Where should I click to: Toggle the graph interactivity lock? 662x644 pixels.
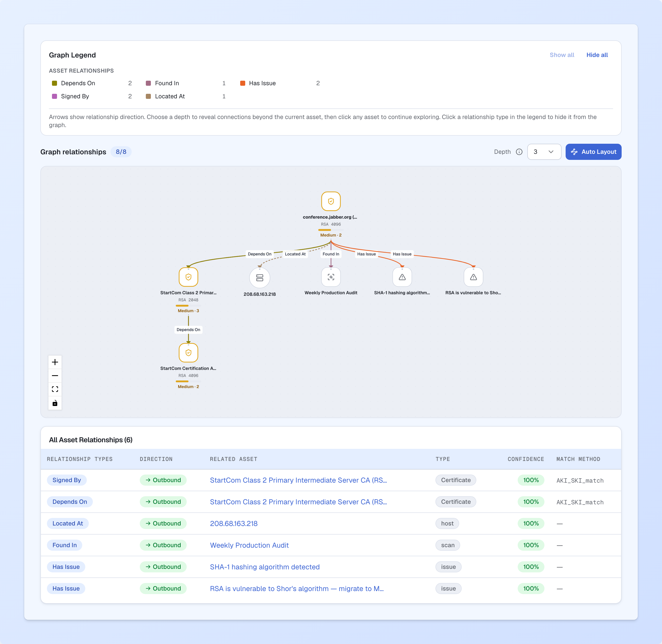(x=55, y=403)
